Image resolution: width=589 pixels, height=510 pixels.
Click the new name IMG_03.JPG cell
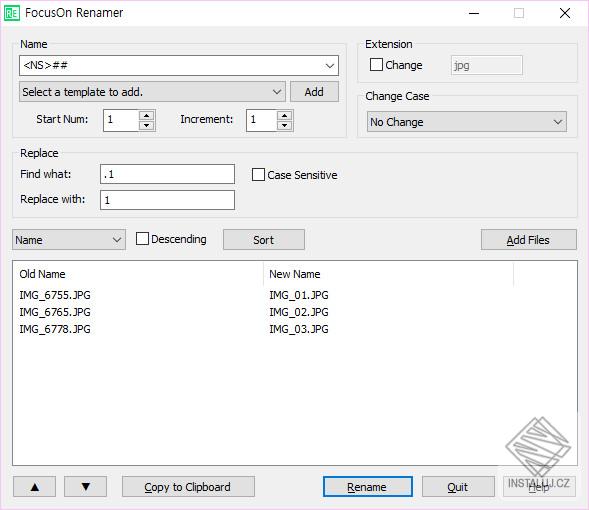point(299,329)
